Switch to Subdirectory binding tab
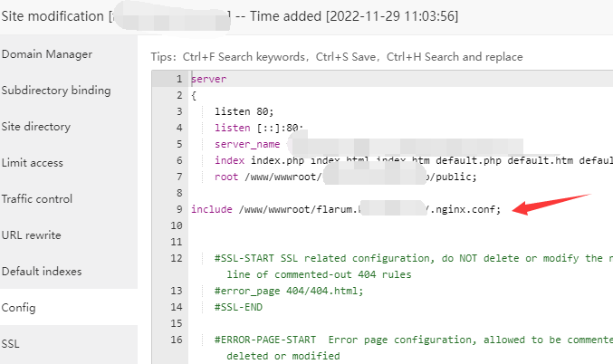This screenshot has height=364, width=613. click(56, 91)
